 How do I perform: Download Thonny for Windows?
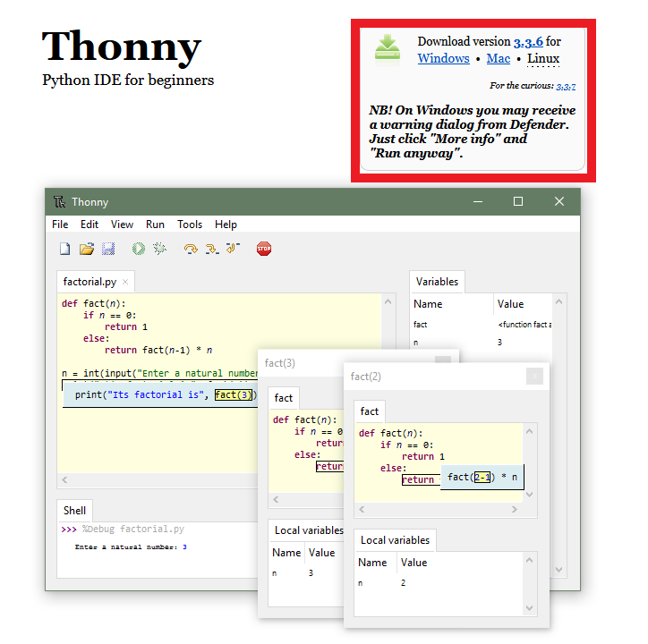pos(443,58)
